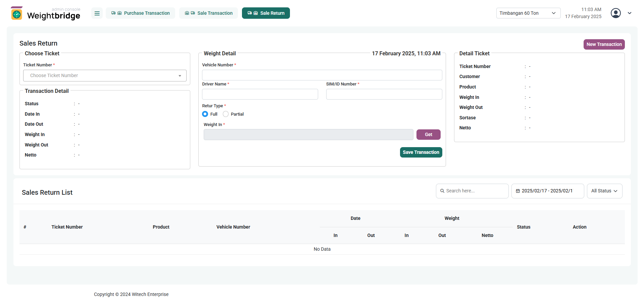Select the Full retur type
The width and height of the screenshot is (644, 304).
205,114
